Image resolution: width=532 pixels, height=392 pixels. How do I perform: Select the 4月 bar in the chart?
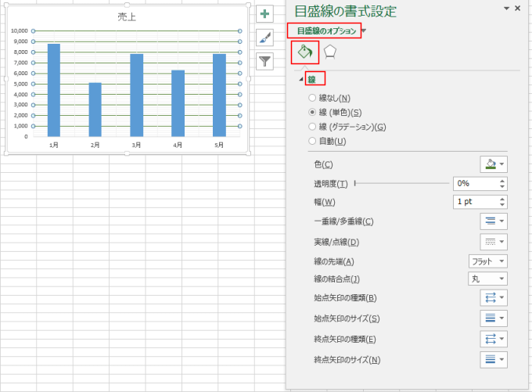pos(178,103)
